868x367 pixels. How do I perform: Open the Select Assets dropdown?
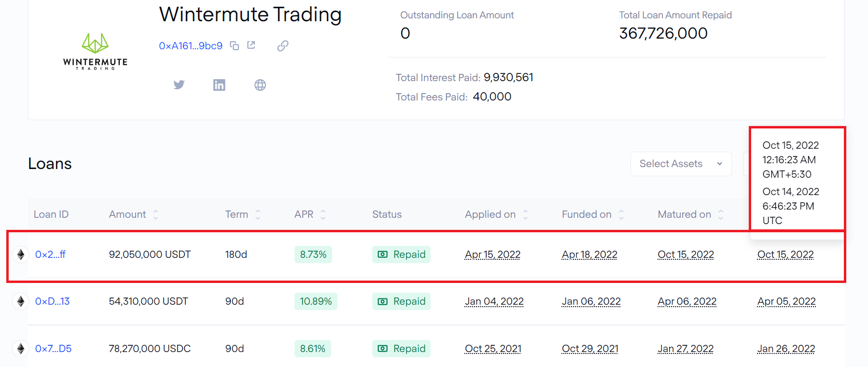click(681, 164)
